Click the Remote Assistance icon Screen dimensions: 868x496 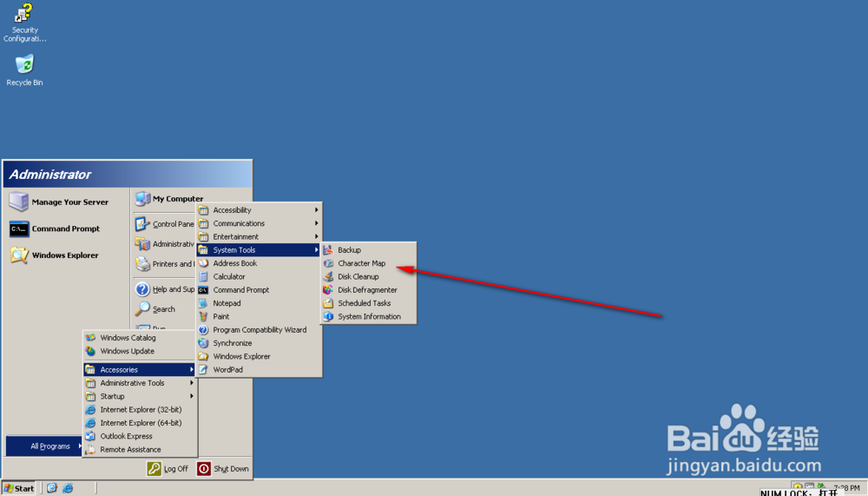(90, 449)
